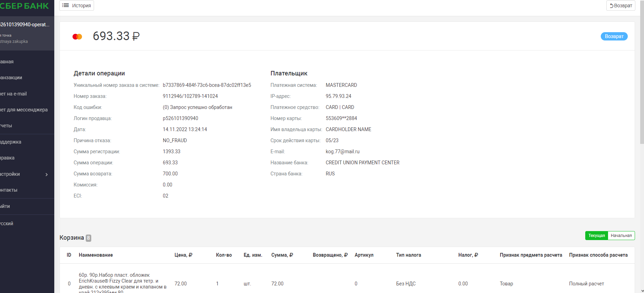Open the contacts menu item
The height and width of the screenshot is (293, 644).
[x=9, y=190]
